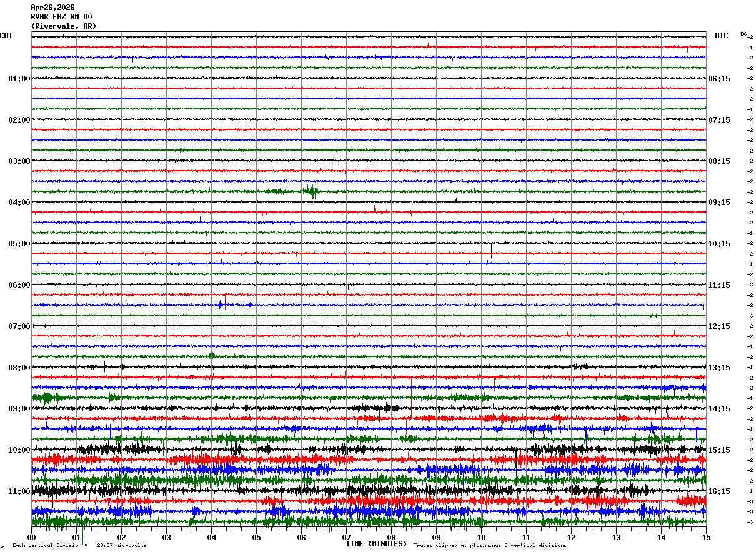756x554 pixels.
Task: Click the 11:00 CDT time label
Action: pos(19,491)
